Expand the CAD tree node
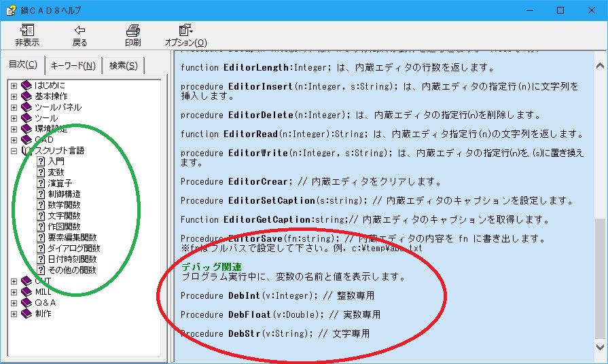The height and width of the screenshot is (364, 608). click(14, 139)
